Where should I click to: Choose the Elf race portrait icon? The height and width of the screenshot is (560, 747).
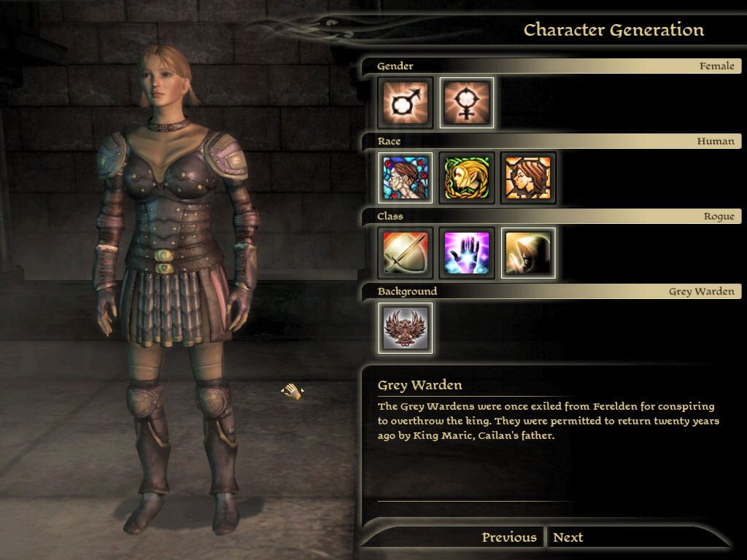[466, 178]
